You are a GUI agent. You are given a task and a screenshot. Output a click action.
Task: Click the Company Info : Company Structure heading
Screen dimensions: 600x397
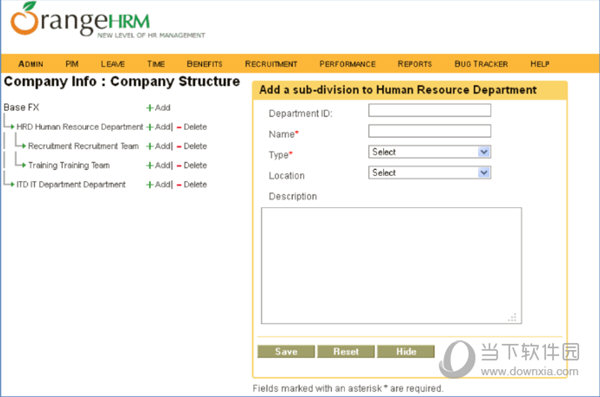122,82
